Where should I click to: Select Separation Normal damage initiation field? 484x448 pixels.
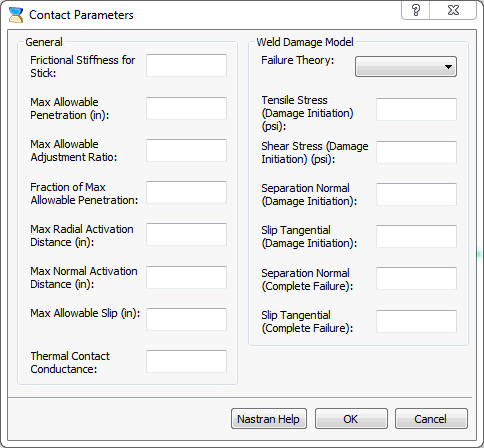coord(416,194)
